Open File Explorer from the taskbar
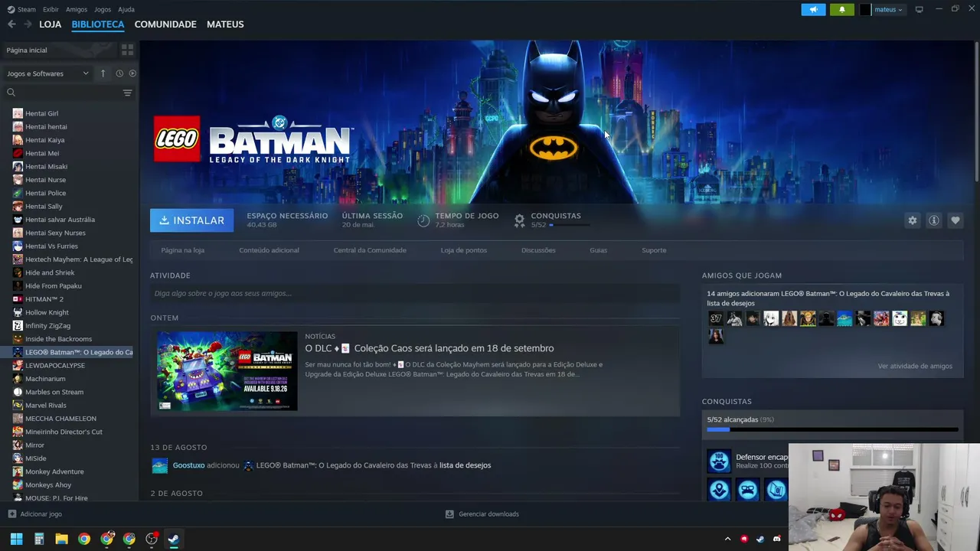The height and width of the screenshot is (551, 980). tap(61, 539)
